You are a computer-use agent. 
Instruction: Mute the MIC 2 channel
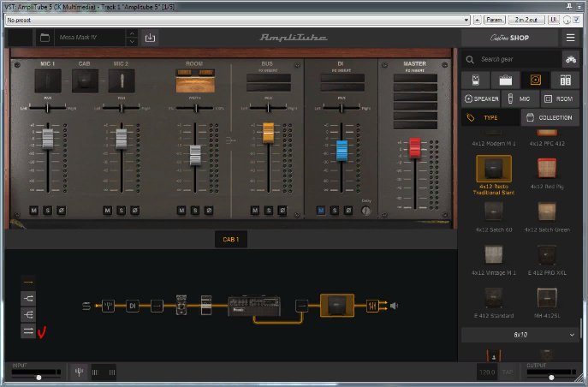tap(107, 211)
